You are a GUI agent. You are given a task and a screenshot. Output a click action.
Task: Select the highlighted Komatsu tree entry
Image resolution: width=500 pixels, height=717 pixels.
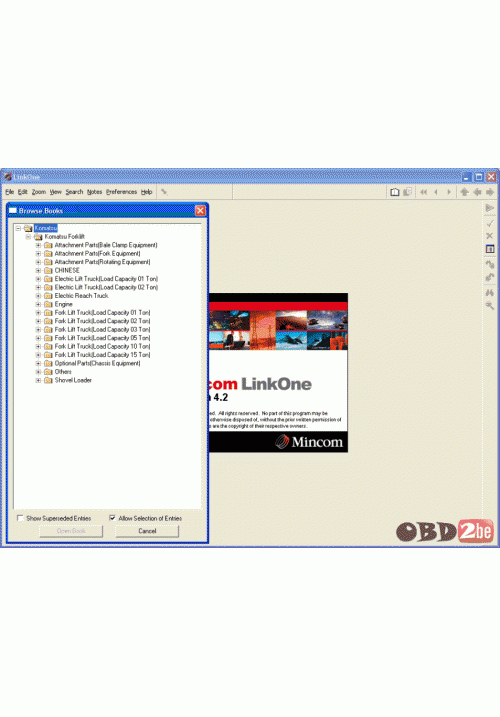tap(46, 228)
